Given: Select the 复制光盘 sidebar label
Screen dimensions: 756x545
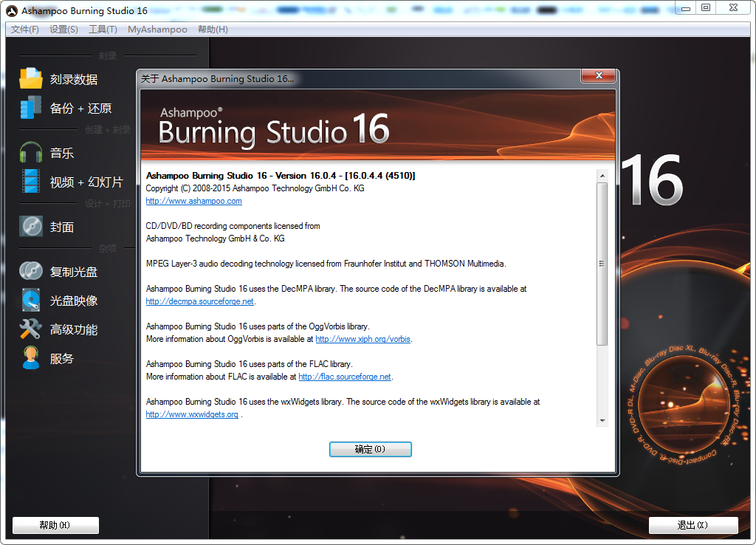Looking at the screenshot, I should coord(74,272).
